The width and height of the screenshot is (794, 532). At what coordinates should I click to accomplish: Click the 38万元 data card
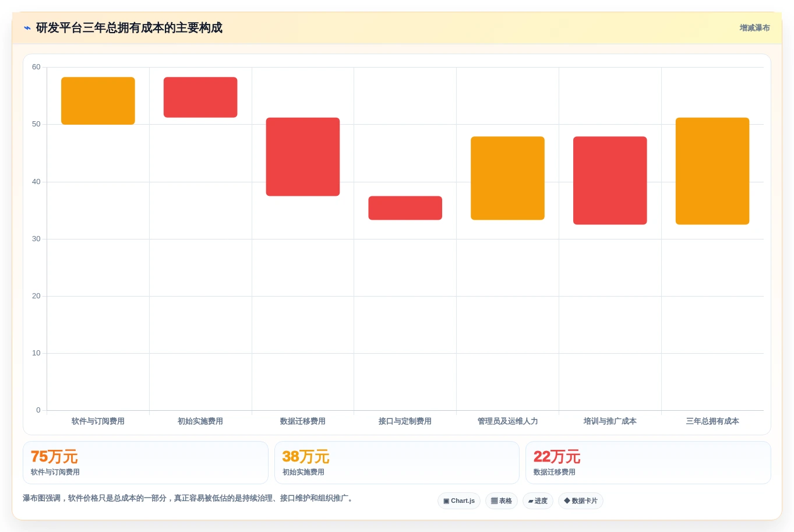[397, 463]
